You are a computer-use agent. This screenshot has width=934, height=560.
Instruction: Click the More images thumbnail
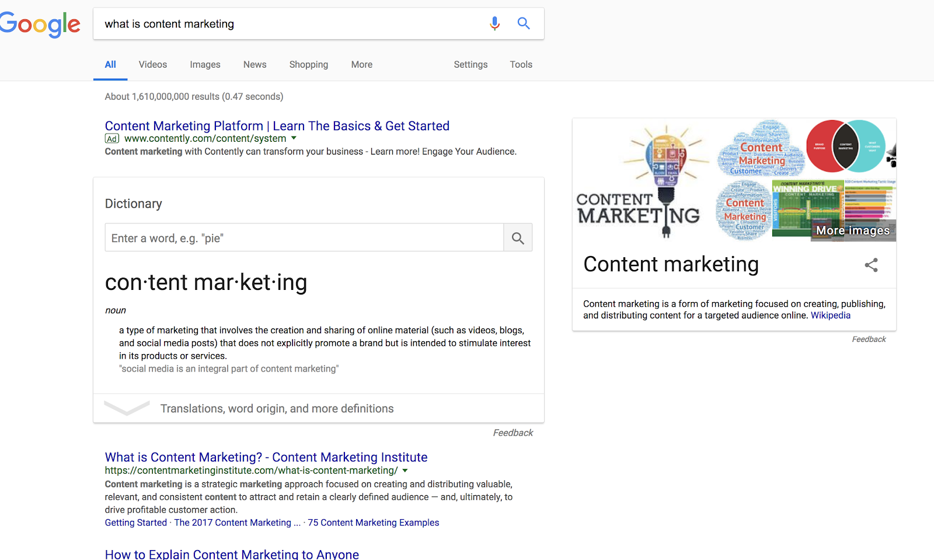pos(853,230)
